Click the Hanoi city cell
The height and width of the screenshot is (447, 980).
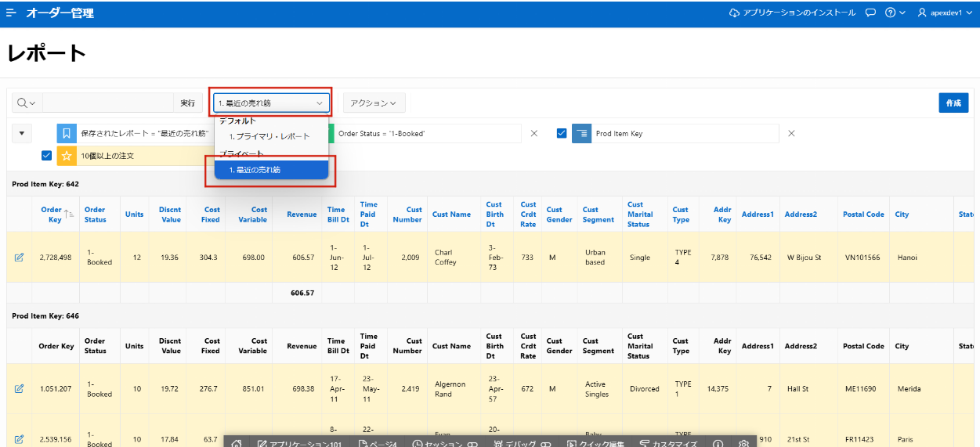click(906, 258)
